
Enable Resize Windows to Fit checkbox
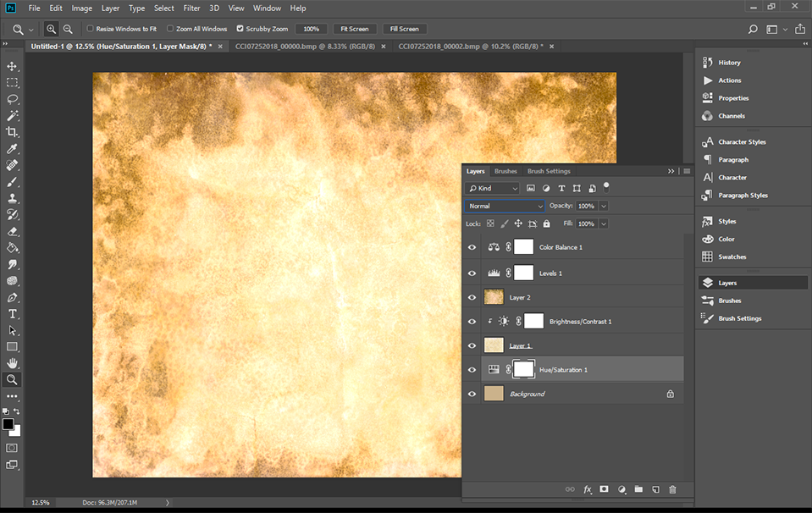(91, 29)
